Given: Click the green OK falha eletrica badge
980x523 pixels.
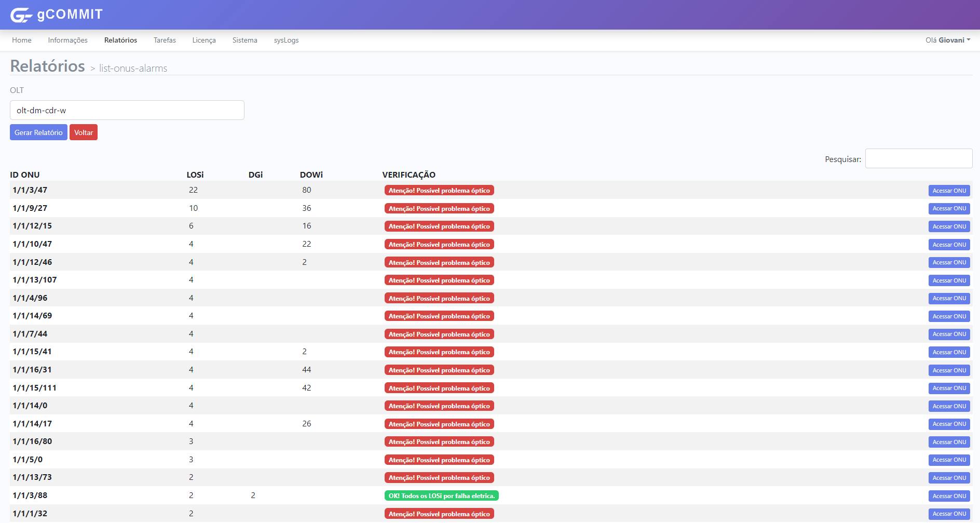Looking at the screenshot, I should tap(441, 496).
